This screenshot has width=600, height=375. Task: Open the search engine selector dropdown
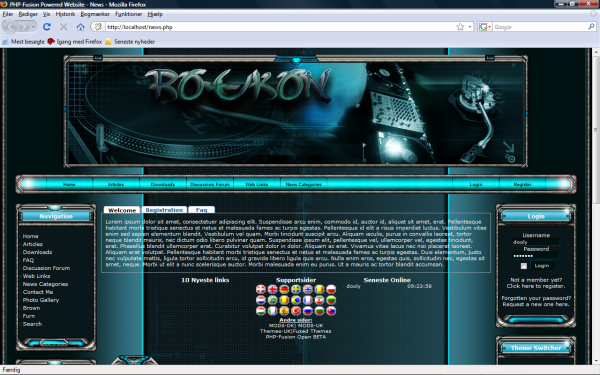coord(485,27)
